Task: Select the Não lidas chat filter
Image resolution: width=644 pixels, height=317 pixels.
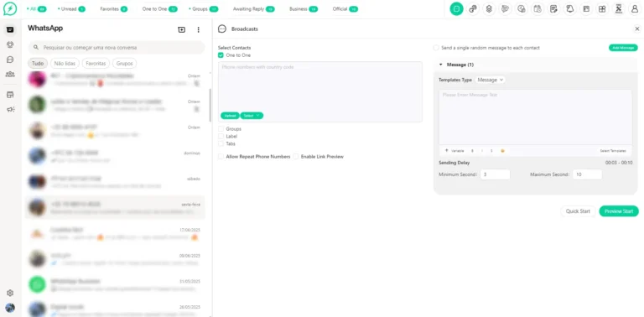Action: 65,64
